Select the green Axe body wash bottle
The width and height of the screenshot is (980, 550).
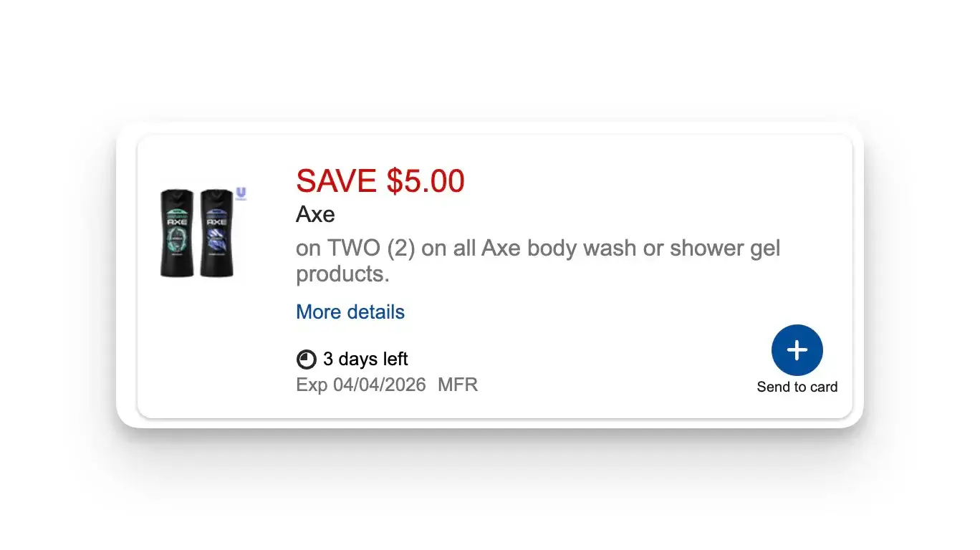(x=177, y=233)
